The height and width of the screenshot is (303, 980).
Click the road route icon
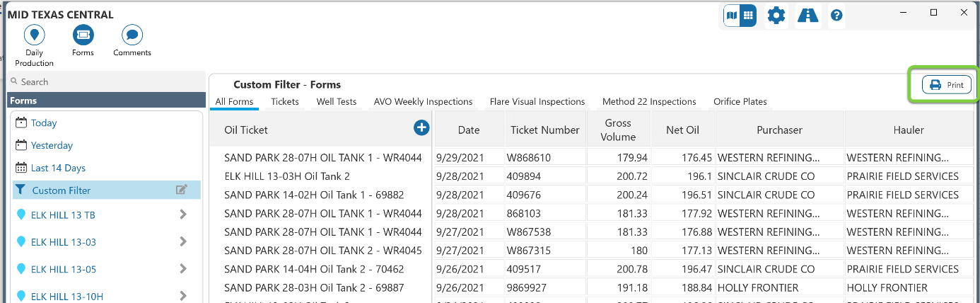tap(807, 15)
